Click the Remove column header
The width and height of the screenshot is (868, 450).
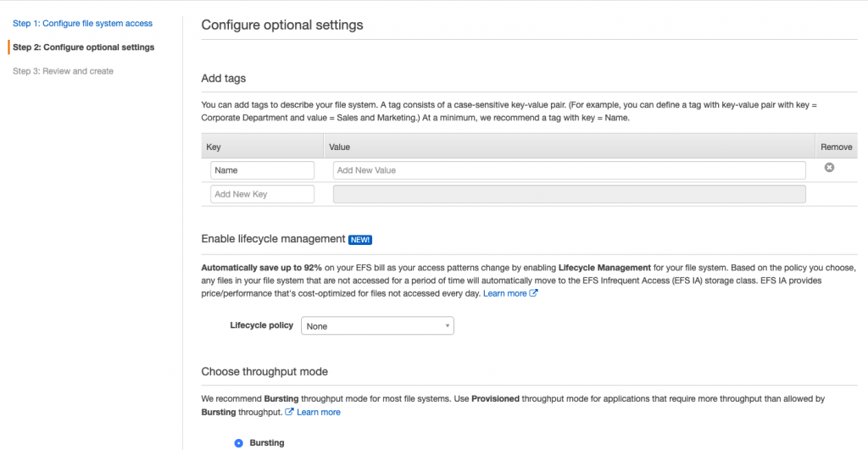coord(836,147)
